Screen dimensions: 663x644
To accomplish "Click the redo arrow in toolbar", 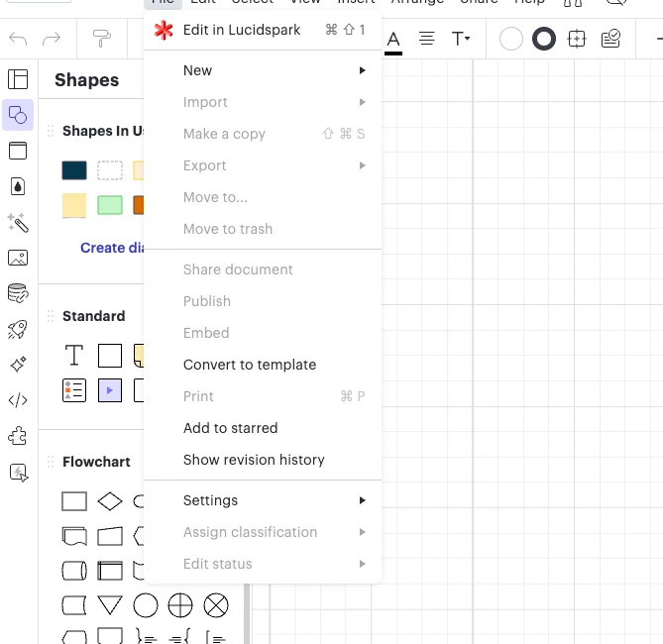I will (x=52, y=39).
